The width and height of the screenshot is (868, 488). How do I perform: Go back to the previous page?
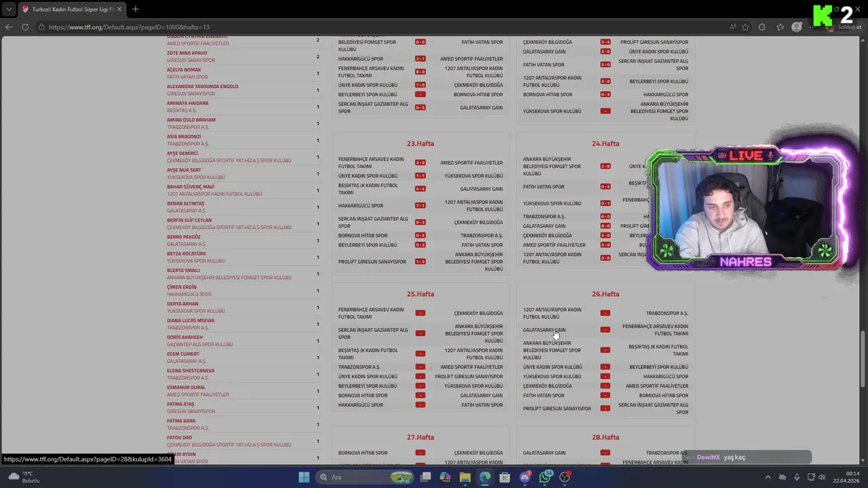click(9, 27)
